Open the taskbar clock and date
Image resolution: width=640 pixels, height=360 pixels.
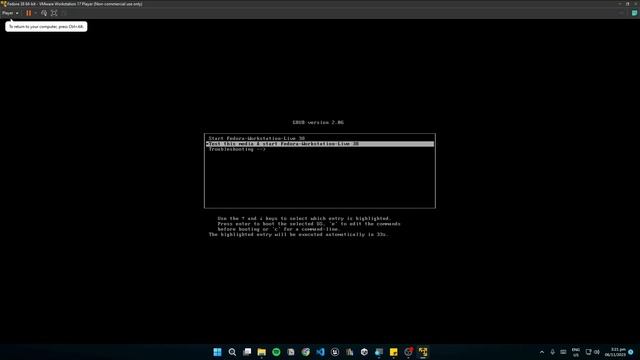click(615, 352)
